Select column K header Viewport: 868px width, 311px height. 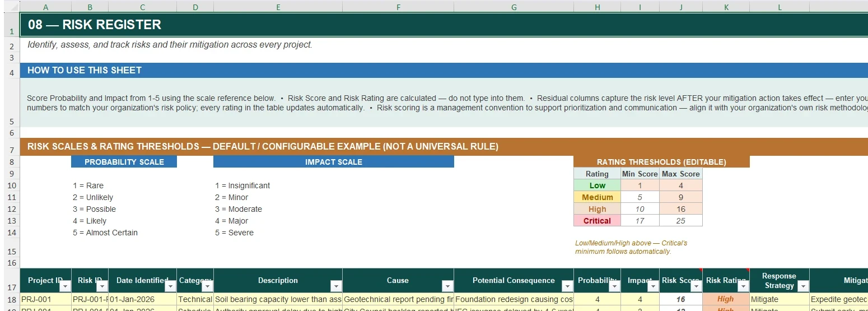[726, 7]
